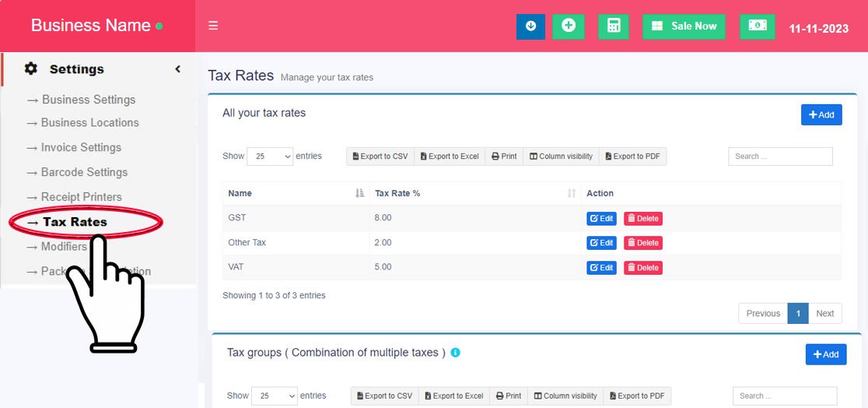Open the calculator icon in header
Screen dimensions: 868x408
(x=614, y=26)
